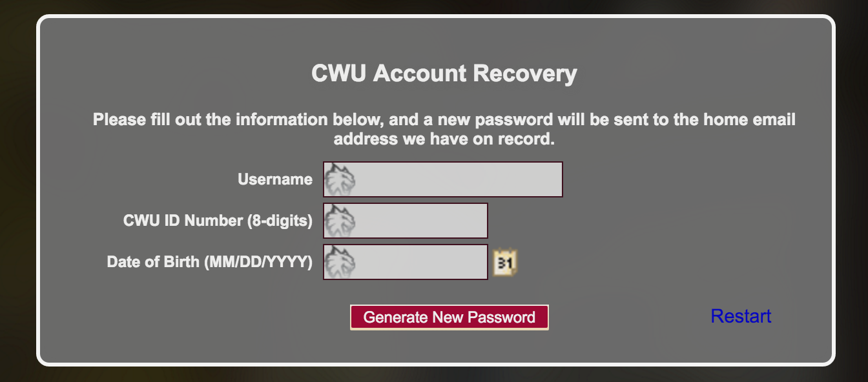Click the CWU Account Recovery heading

coord(444,74)
